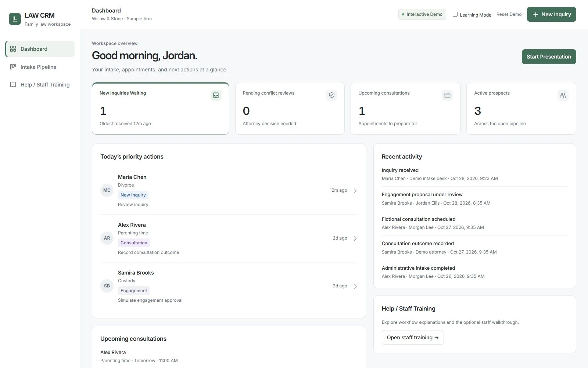This screenshot has height=368, width=588.
Task: Click the SB avatar for Samira Brooks
Action: tap(107, 286)
